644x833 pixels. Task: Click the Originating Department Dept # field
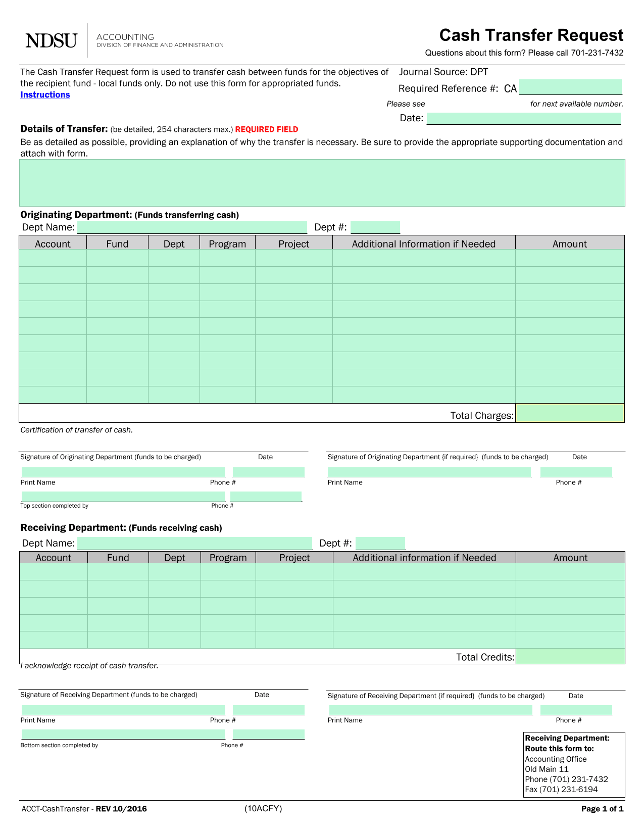pos(375,227)
